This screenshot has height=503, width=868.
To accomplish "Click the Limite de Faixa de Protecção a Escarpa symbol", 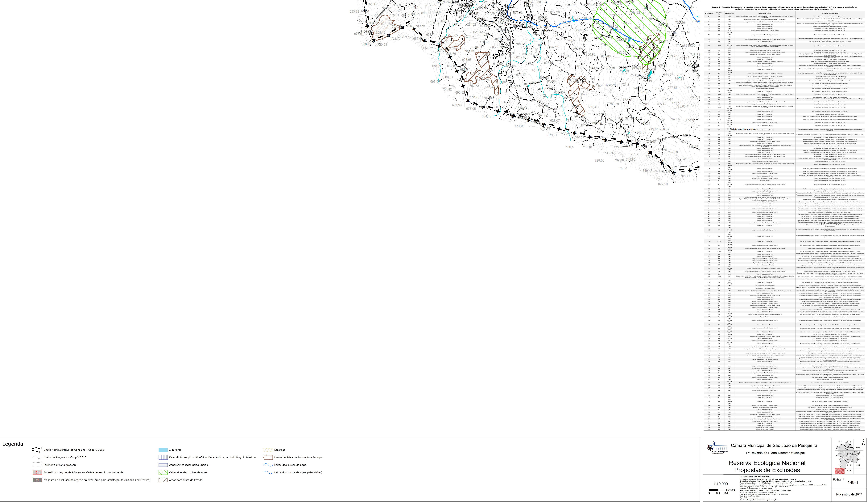I will point(268,457).
